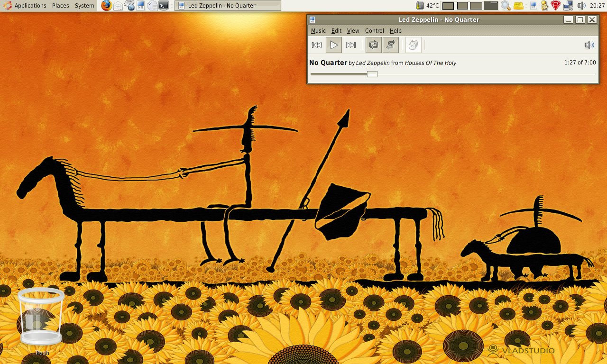
Task: Minimize the Rhythmbox player window
Action: pyautogui.click(x=568, y=20)
